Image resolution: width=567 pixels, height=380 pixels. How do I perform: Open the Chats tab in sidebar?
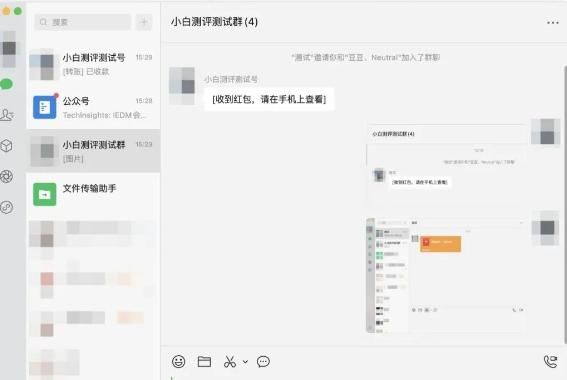coord(6,84)
